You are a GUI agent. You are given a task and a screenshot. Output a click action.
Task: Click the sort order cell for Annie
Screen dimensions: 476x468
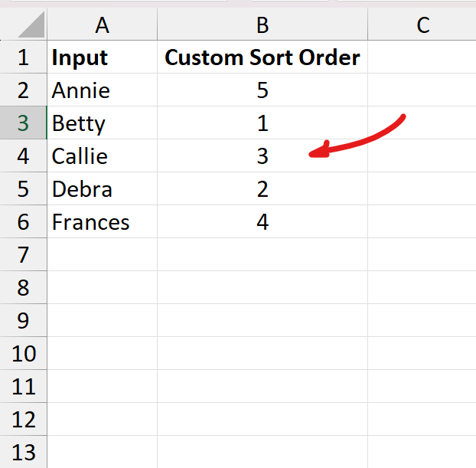pos(262,90)
